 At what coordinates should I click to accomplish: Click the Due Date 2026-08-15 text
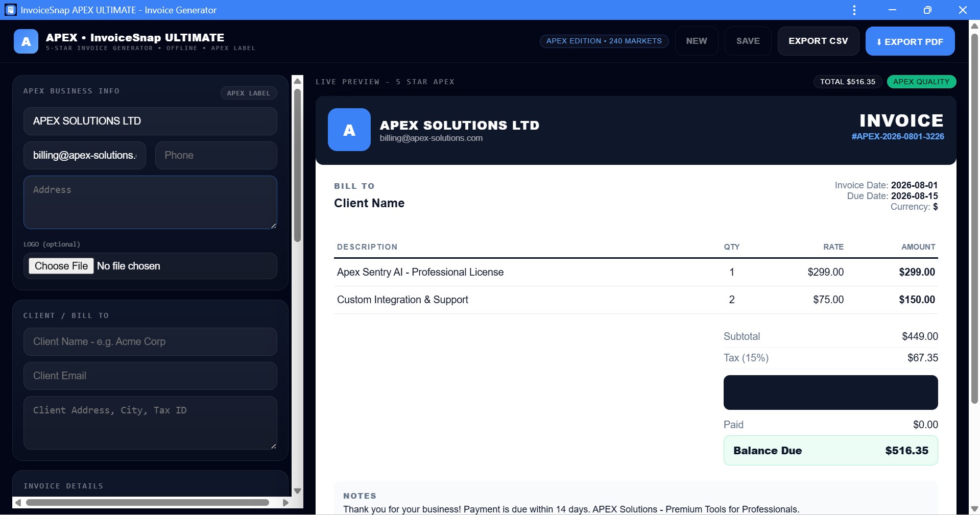coord(892,196)
